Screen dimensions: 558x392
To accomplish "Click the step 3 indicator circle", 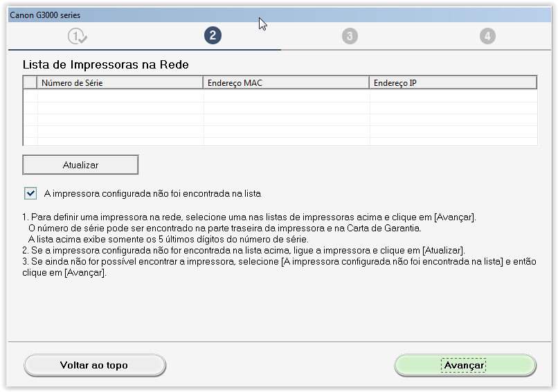I will click(x=350, y=36).
